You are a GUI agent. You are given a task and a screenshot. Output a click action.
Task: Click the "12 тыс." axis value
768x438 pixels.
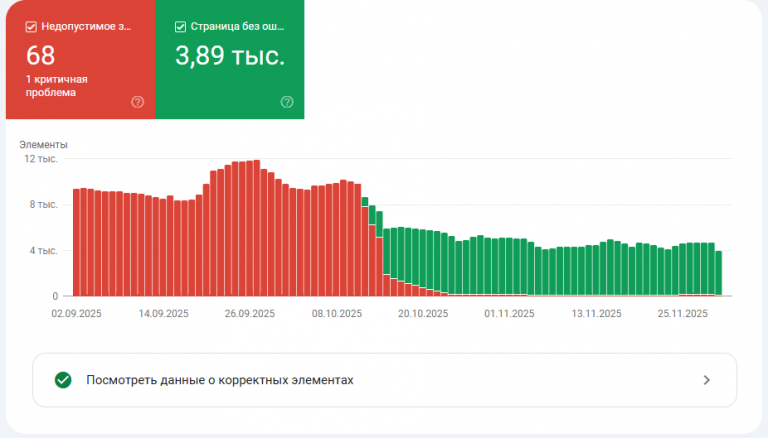point(41,159)
